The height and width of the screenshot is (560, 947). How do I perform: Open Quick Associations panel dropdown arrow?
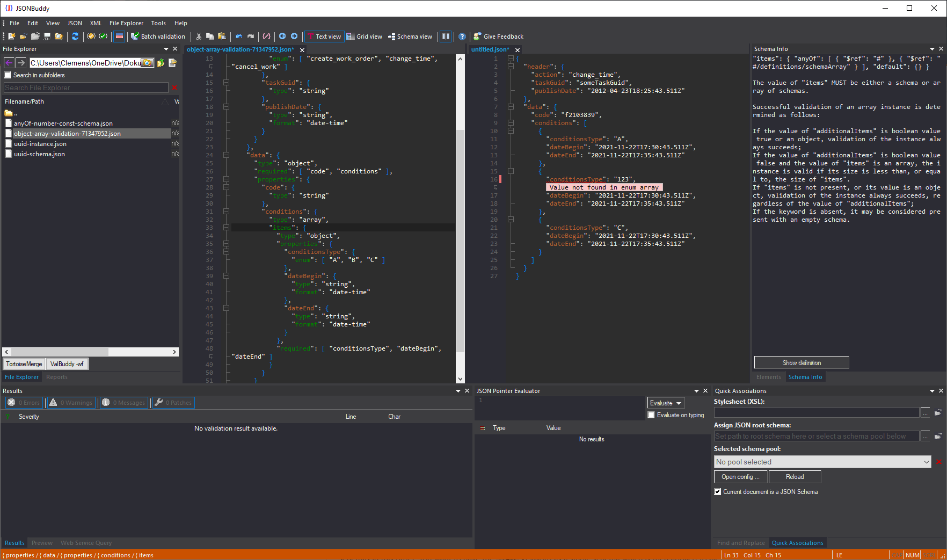[933, 391]
